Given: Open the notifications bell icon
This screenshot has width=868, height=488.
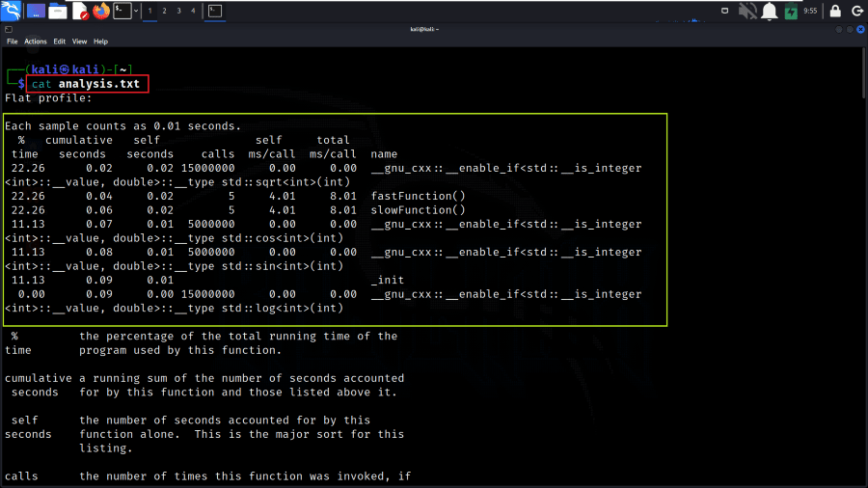Looking at the screenshot, I should [770, 11].
